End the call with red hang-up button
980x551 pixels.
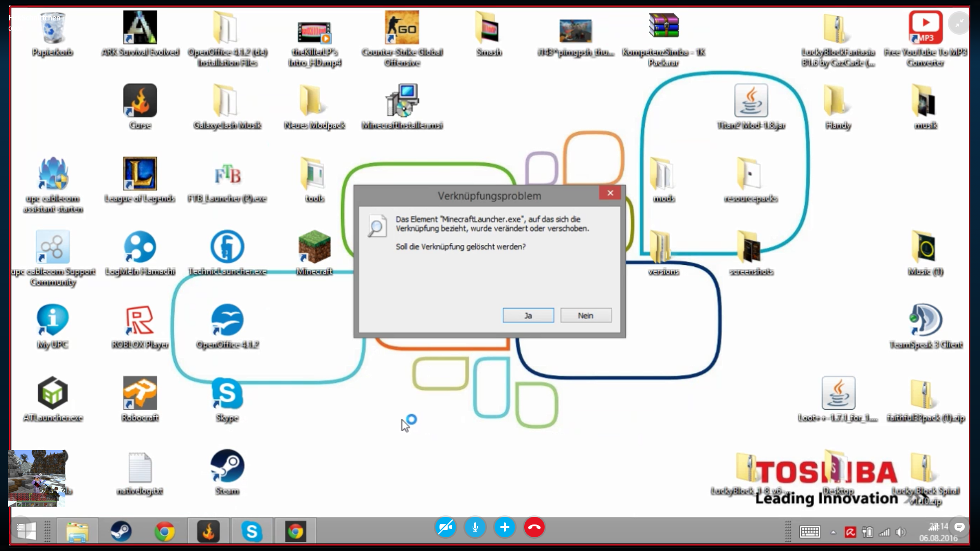click(534, 528)
